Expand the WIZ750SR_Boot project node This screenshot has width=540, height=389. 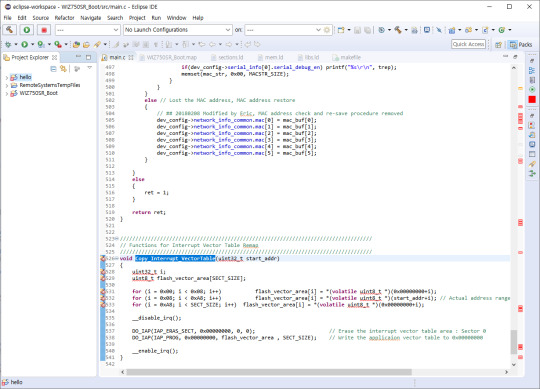point(7,93)
